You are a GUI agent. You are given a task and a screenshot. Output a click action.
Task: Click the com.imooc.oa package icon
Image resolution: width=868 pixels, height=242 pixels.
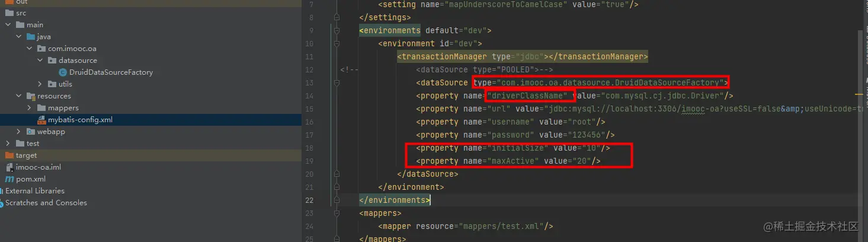[x=41, y=49]
